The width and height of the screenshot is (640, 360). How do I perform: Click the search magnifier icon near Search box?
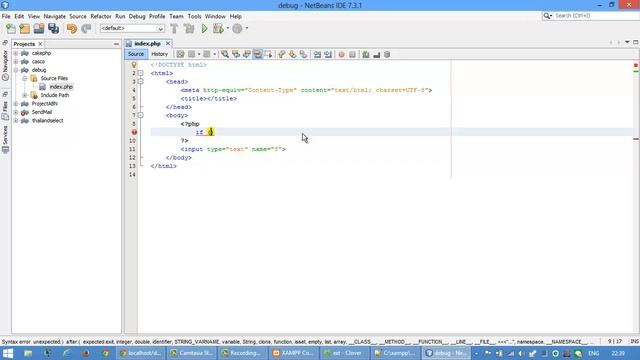pos(547,16)
